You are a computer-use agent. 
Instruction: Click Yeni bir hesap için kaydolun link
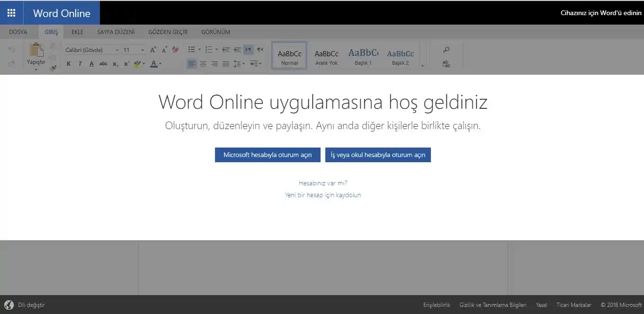[322, 195]
